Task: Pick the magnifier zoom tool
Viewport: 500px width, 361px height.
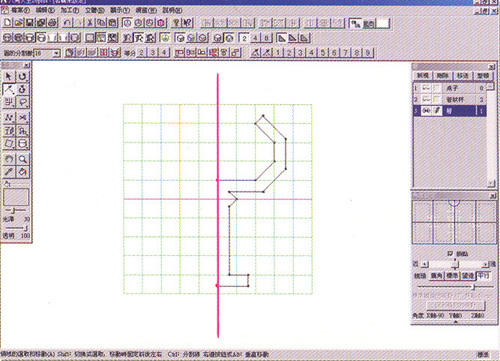Action: (x=23, y=159)
